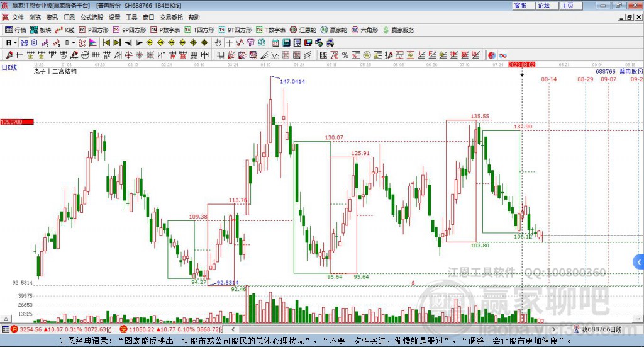Select the hand pan tool

218,43
